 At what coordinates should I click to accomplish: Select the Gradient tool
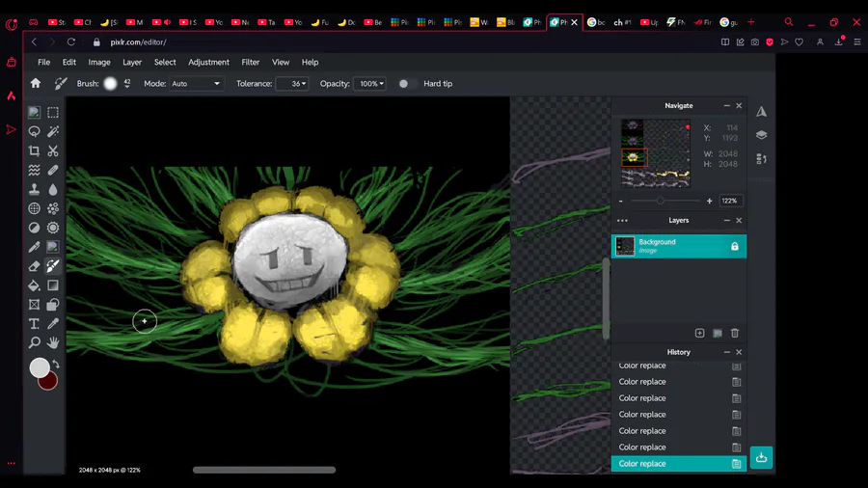pos(53,285)
